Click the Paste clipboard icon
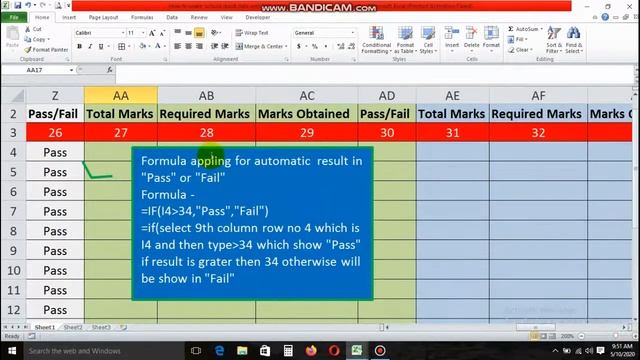 coord(13,34)
